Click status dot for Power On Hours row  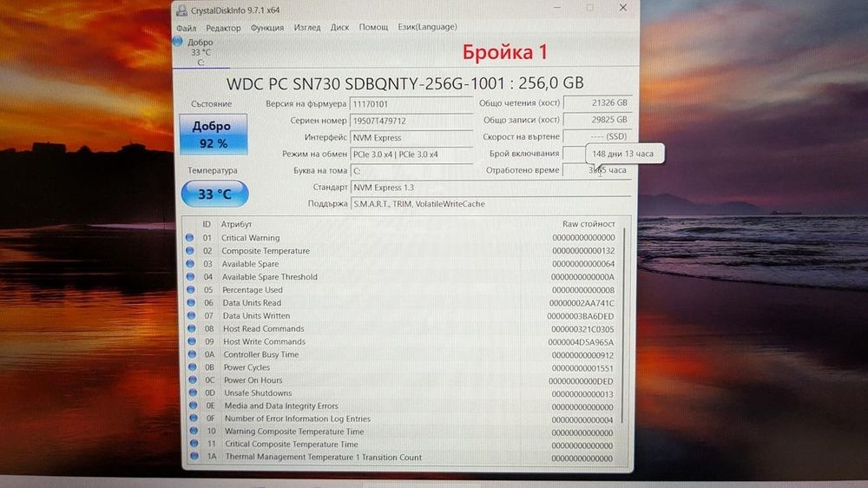pyautogui.click(x=193, y=379)
